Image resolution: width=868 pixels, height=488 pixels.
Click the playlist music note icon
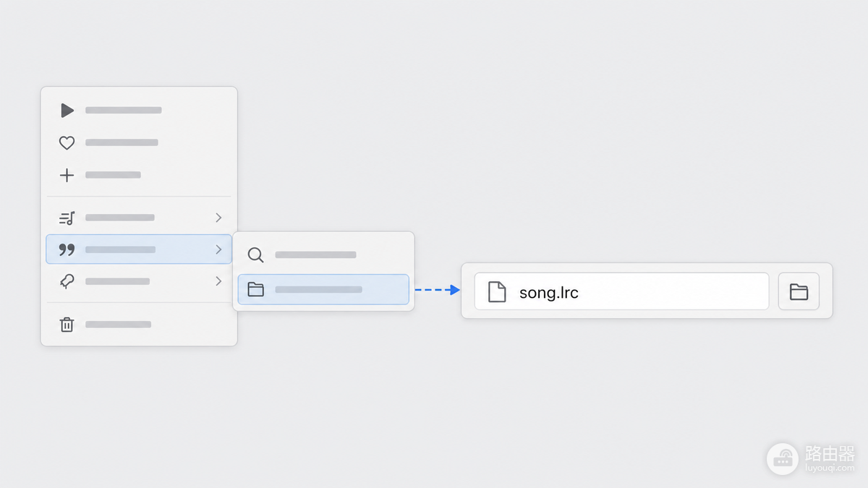coord(67,218)
